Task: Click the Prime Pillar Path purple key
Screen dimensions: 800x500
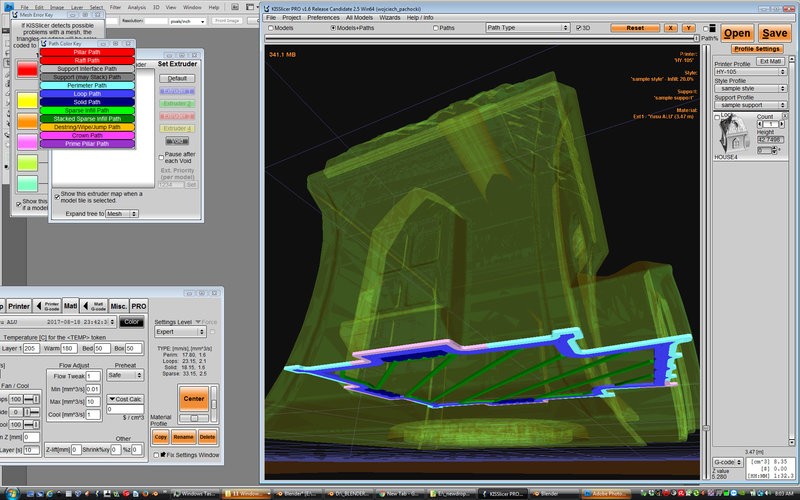Action: coord(87,144)
